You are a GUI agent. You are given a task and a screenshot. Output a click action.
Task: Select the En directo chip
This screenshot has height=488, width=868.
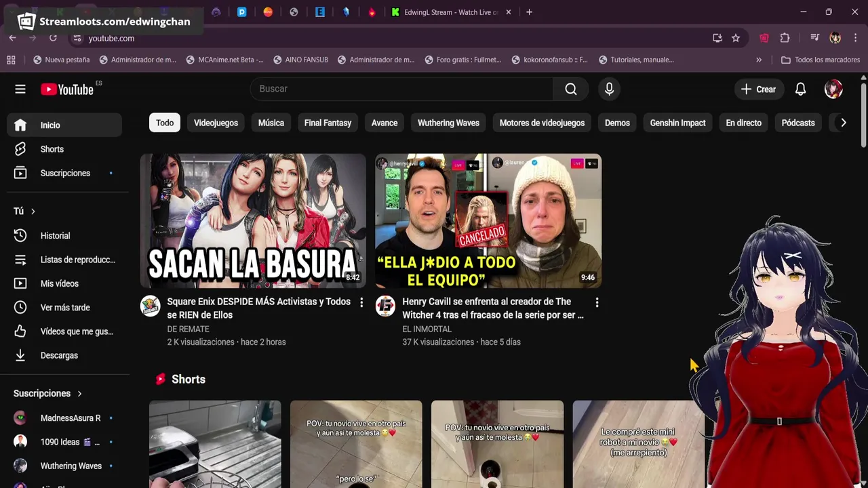coord(743,123)
